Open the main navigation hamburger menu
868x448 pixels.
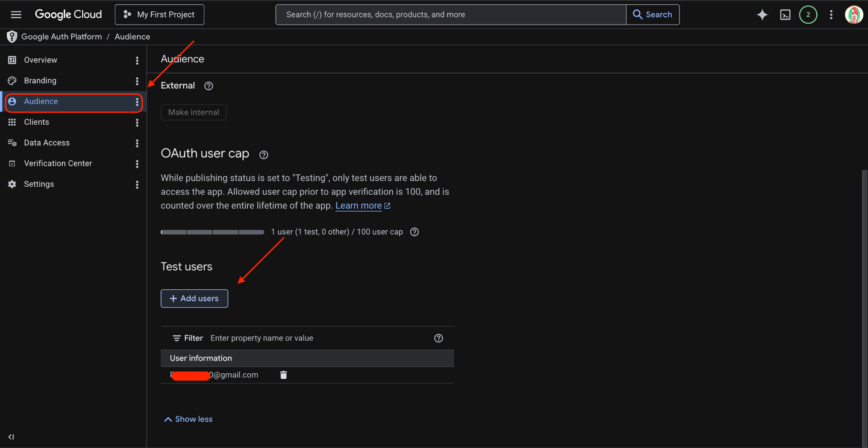tap(16, 14)
